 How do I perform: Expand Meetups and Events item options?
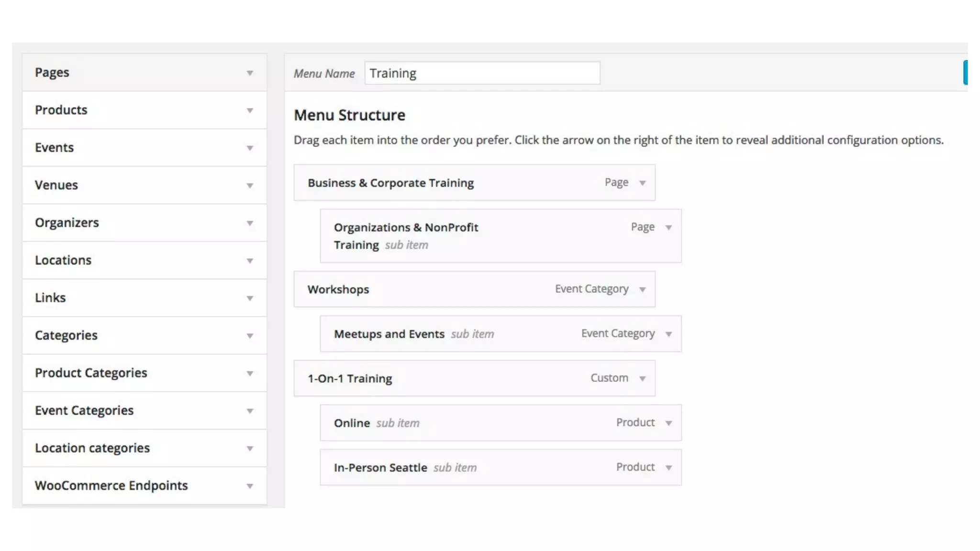tap(668, 334)
